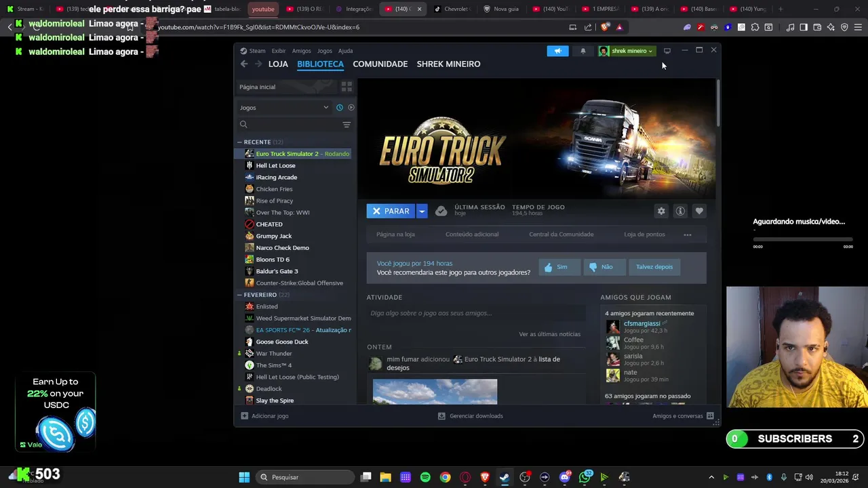Collapse the RECENTE category
The image size is (868, 488).
(x=239, y=142)
